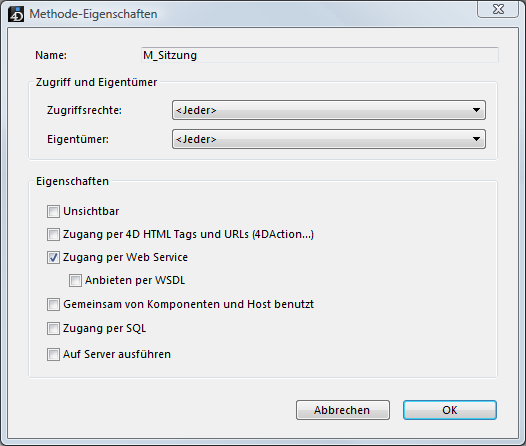Viewport: 526px width, 446px height.
Task: Close the Methode-Eigenschaften dialog with X
Action: [x=498, y=9]
